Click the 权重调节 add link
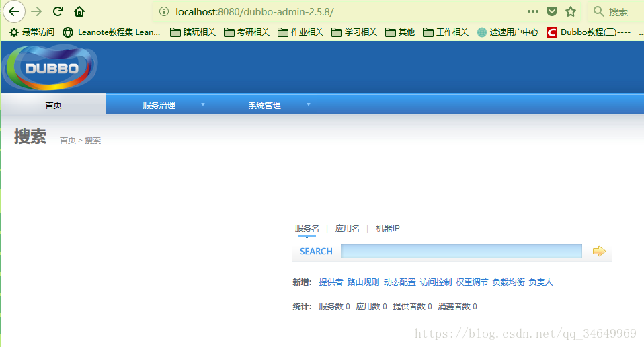Screen dimensions: 644x347 [x=473, y=282]
